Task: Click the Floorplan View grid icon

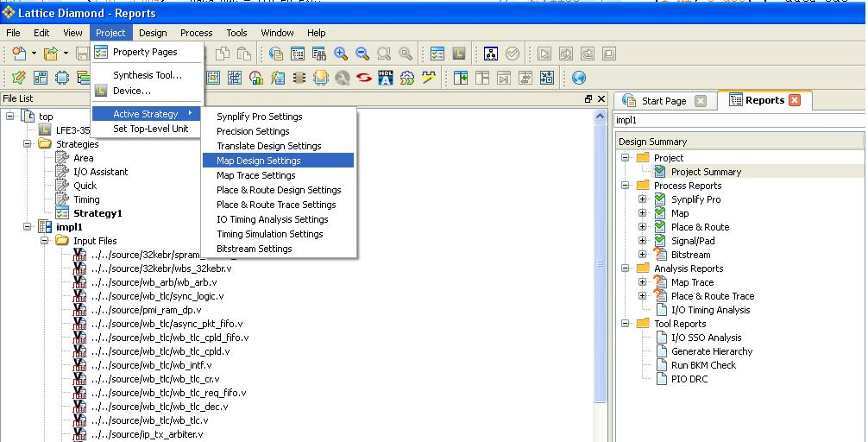Action: click(234, 78)
